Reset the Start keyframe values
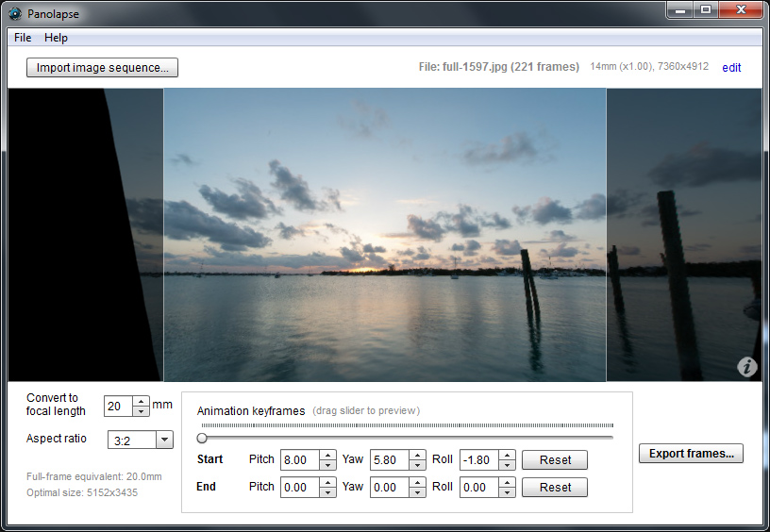 [555, 460]
